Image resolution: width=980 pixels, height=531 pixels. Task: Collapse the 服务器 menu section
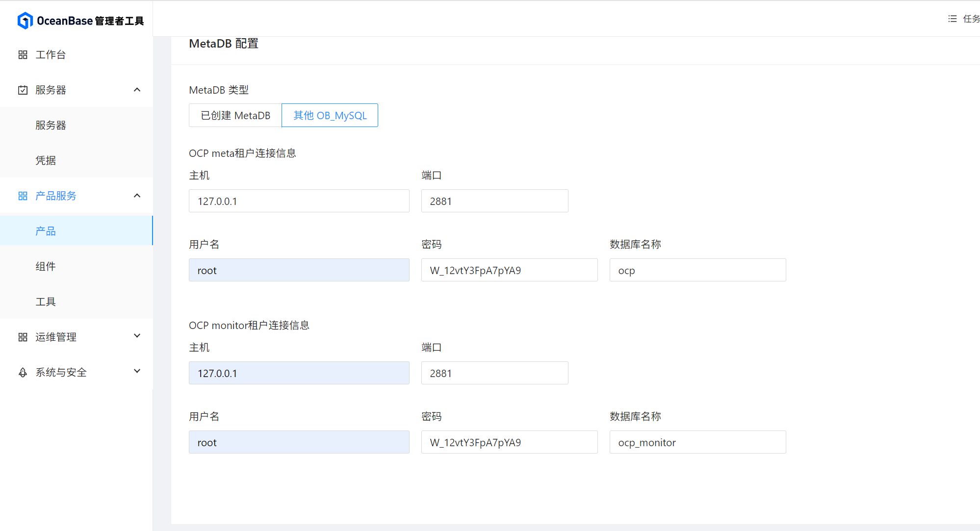137,90
